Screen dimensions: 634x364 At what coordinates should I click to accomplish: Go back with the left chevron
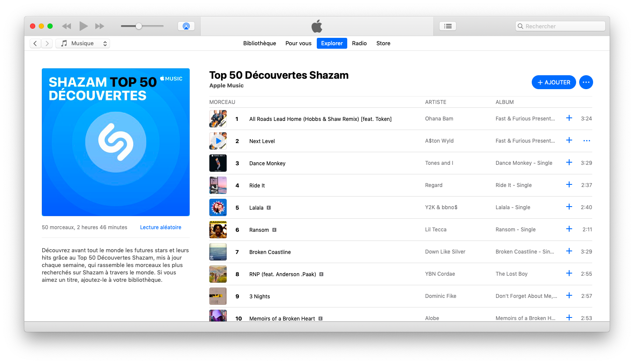pyautogui.click(x=35, y=43)
